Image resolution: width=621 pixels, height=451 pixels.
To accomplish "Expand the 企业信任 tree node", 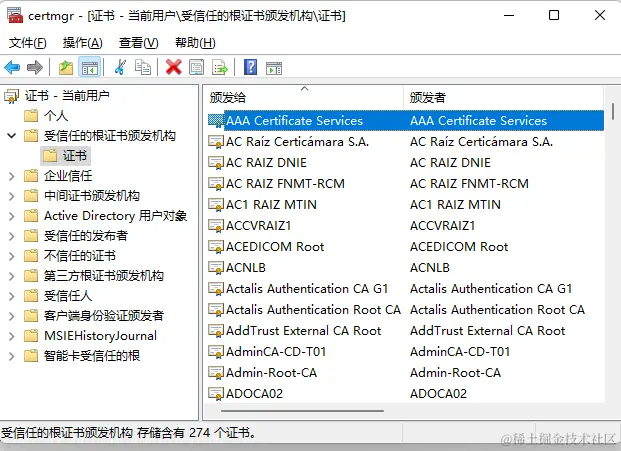I will pyautogui.click(x=11, y=176).
